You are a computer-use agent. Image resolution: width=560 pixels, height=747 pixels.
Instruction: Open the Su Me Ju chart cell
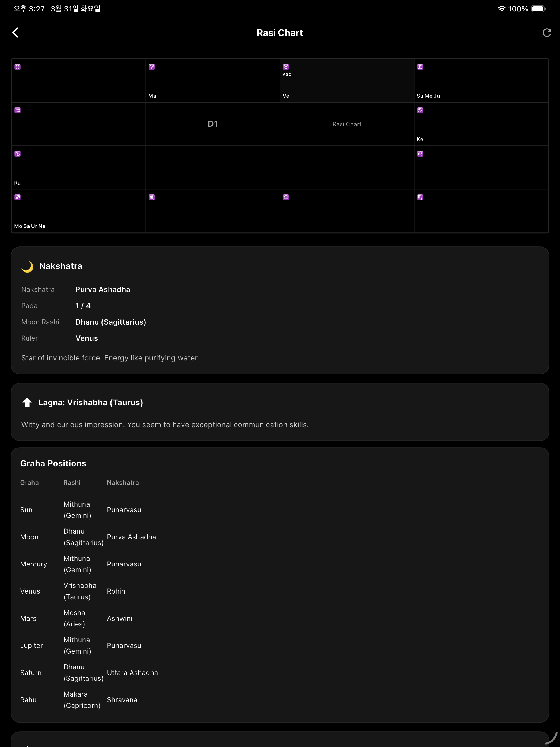click(x=481, y=81)
